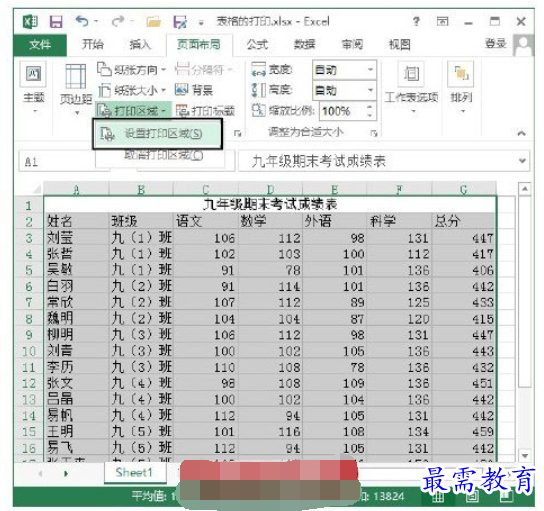Choose 设置打印区域(S) from the menu
Viewport: 544px width, 511px height.
coord(158,134)
